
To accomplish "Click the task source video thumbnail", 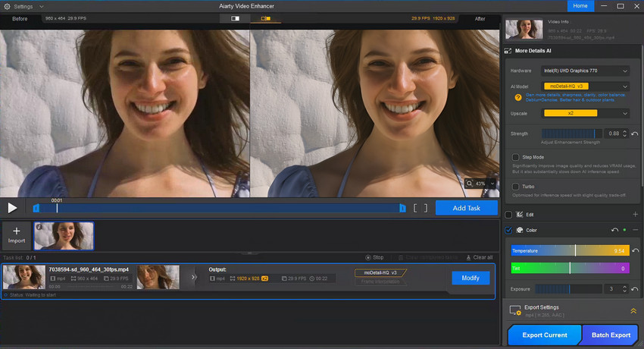I will point(23,277).
